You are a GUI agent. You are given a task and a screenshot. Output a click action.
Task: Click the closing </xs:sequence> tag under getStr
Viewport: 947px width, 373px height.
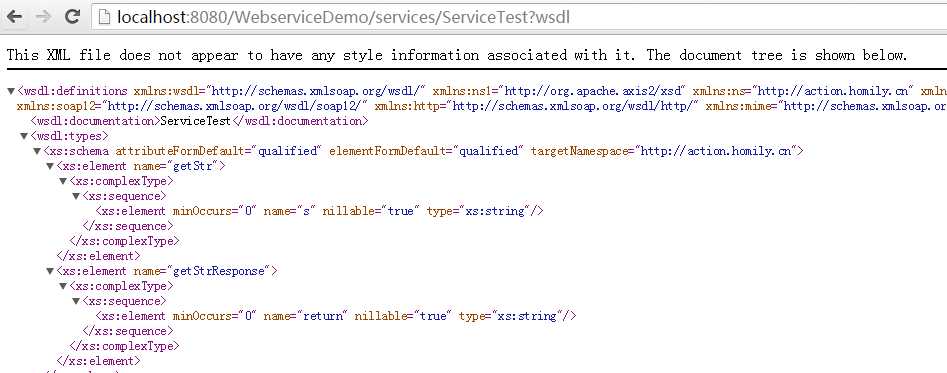(127, 226)
